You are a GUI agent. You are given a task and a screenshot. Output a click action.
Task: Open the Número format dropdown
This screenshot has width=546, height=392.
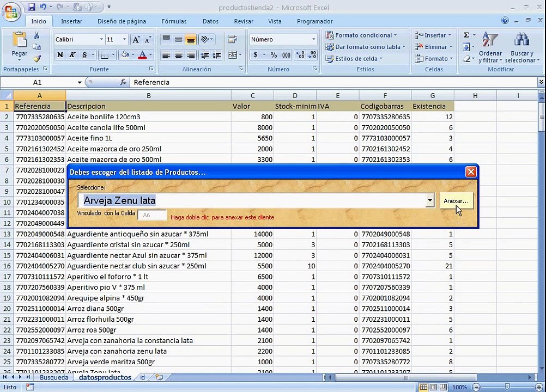(x=313, y=39)
